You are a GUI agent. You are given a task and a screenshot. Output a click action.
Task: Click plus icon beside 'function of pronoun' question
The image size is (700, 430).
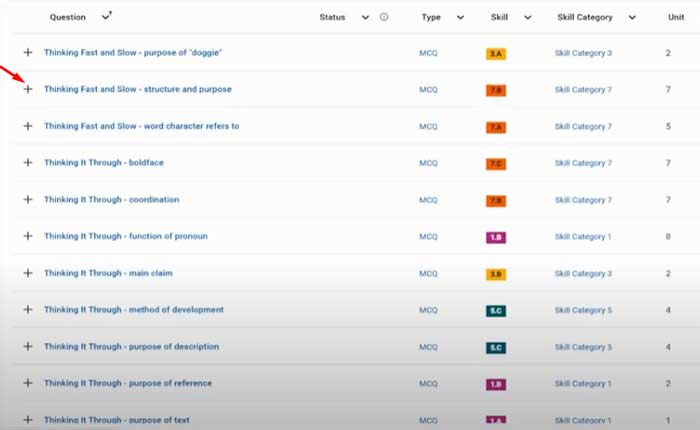tap(28, 237)
